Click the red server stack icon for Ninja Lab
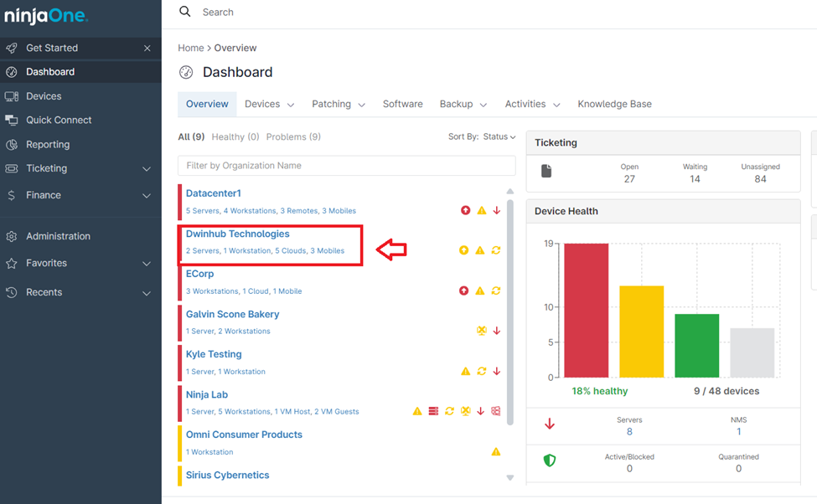 pos(433,411)
